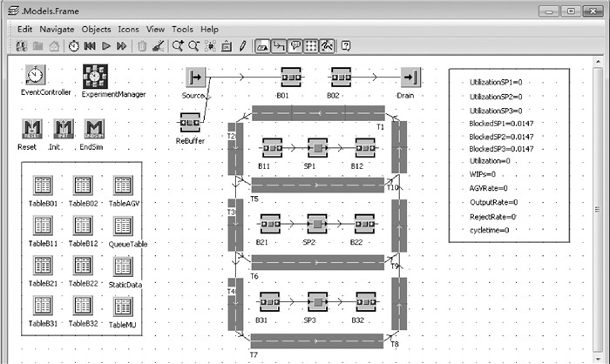
Task: Click the ReBuffer object
Action: pyautogui.click(x=191, y=124)
